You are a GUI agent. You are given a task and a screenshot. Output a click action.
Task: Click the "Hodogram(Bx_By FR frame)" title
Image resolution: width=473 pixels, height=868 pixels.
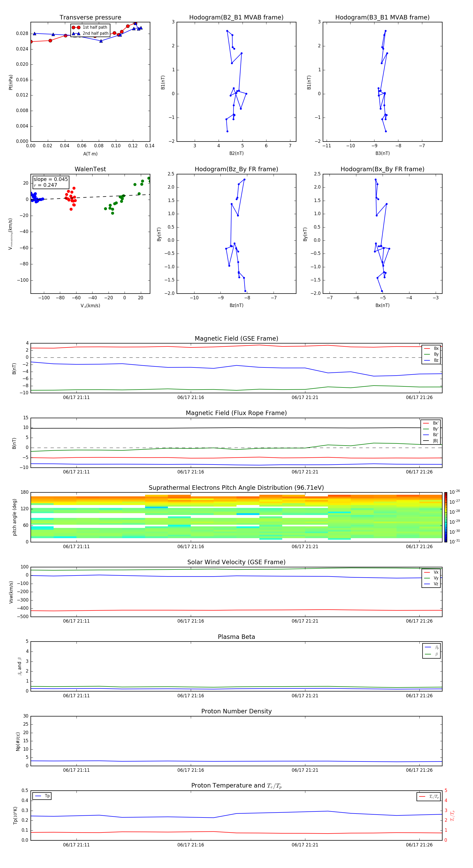(x=382, y=169)
